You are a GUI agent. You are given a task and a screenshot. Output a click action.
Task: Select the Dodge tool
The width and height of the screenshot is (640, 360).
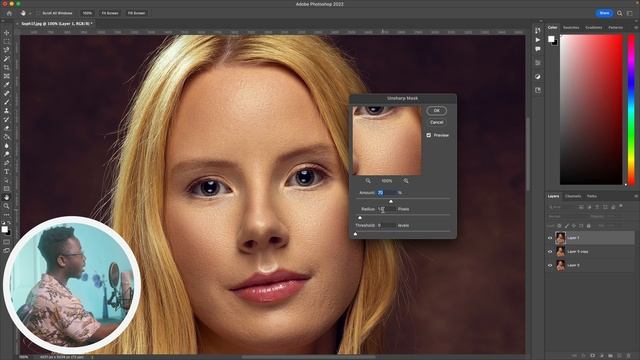[x=7, y=154]
